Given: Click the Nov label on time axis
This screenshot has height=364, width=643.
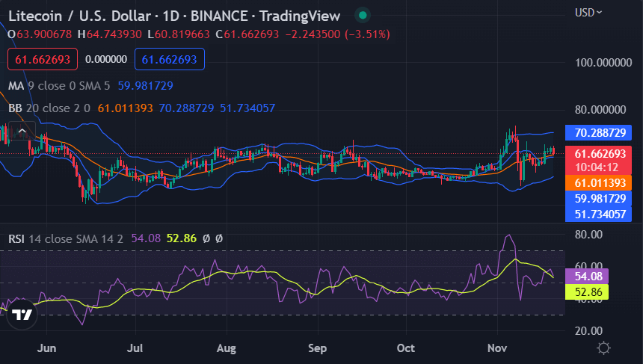Looking at the screenshot, I should (497, 348).
